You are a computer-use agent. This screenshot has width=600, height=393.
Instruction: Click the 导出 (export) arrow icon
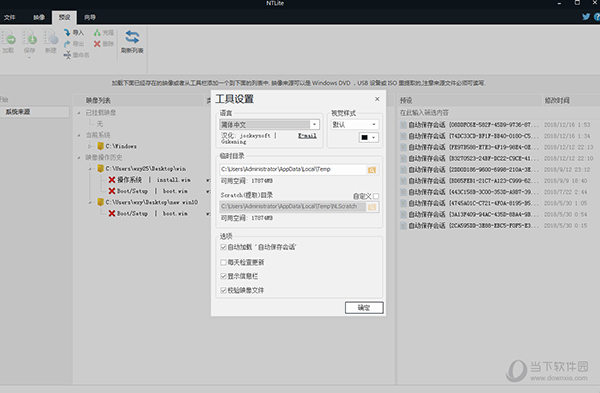[x=67, y=44]
